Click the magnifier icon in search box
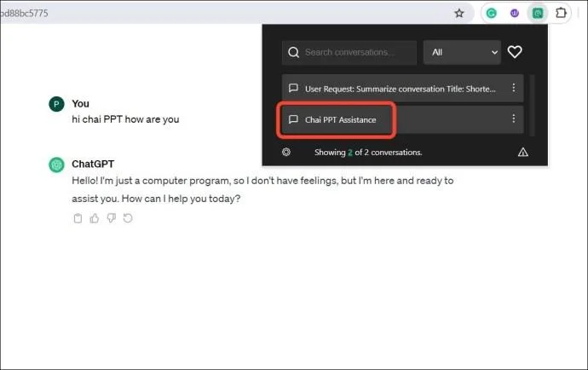The height and width of the screenshot is (370, 588). click(294, 52)
